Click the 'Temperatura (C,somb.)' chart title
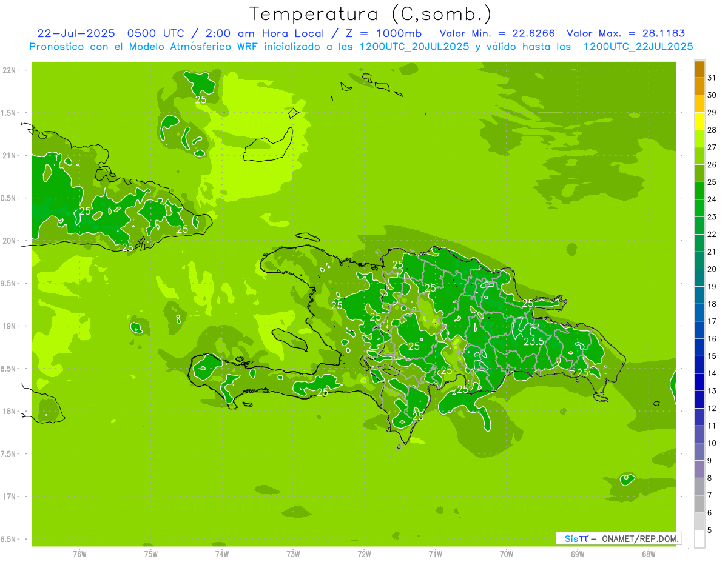Image resolution: width=728 pixels, height=562 pixels. 370,14
